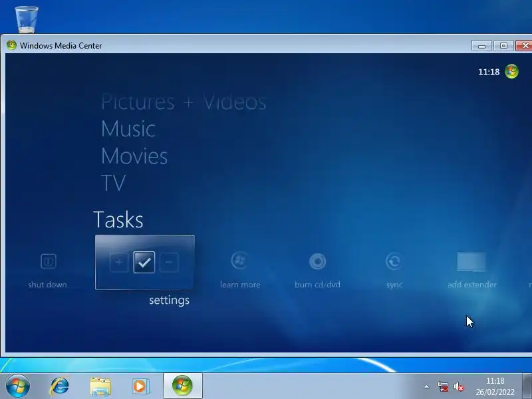Screen dimensions: 532x399
Task: Click the Show desktop strip on taskbar
Action: (527, 386)
